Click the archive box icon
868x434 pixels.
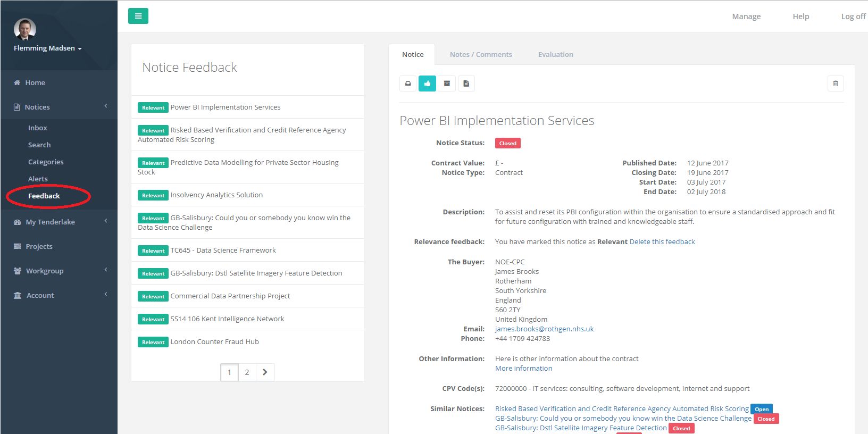pos(447,84)
